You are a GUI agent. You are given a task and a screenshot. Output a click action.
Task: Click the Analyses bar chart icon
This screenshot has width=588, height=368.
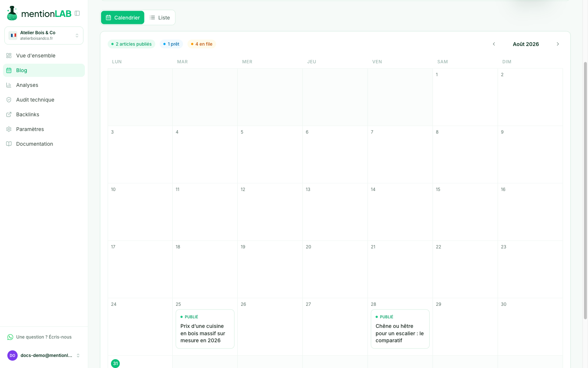click(x=9, y=85)
